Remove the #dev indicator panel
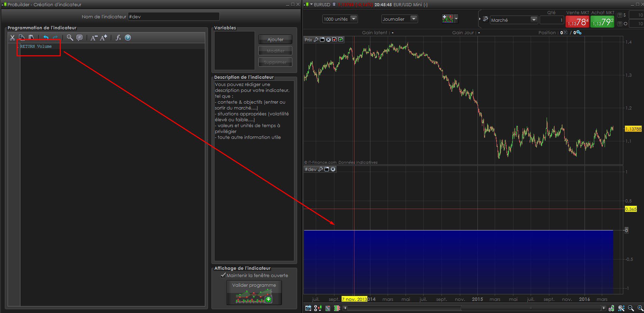This screenshot has height=313, width=644. pos(333,169)
